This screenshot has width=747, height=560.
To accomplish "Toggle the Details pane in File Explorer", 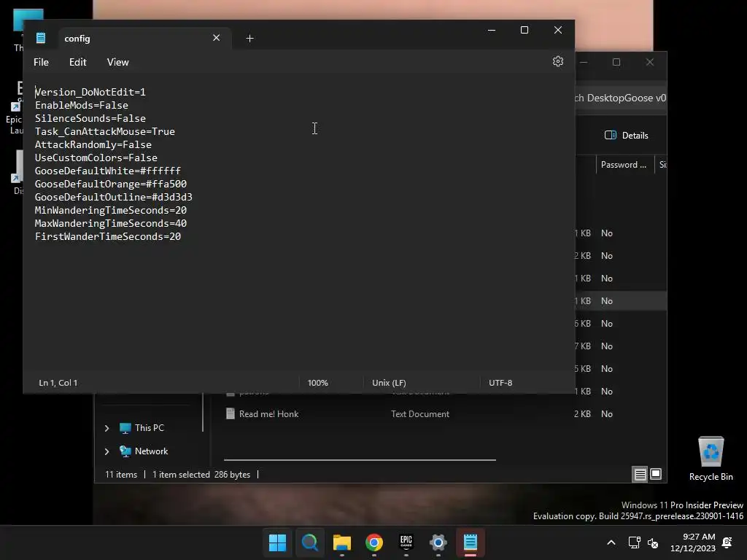I will click(626, 135).
